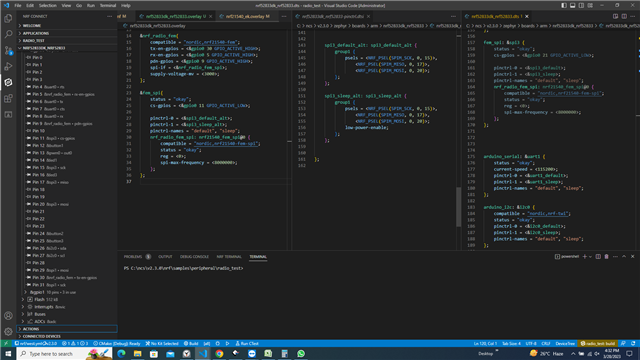Open Accounts icon in activity bar

tap(8, 316)
